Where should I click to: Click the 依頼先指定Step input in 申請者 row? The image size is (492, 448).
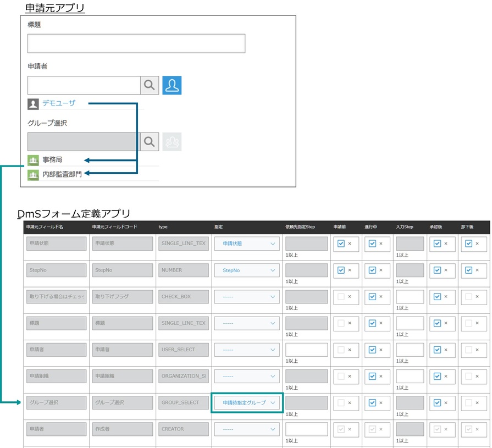(306, 350)
